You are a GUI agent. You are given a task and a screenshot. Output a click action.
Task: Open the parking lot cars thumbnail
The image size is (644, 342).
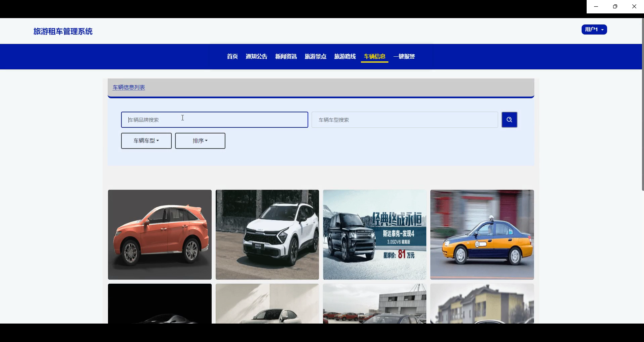[375, 304]
